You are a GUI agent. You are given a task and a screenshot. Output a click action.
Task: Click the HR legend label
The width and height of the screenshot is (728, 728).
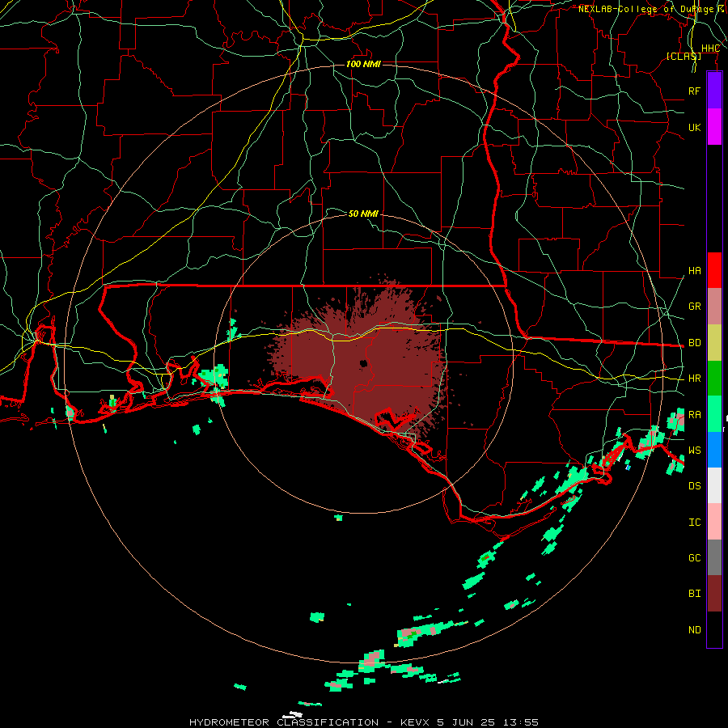tap(694, 379)
